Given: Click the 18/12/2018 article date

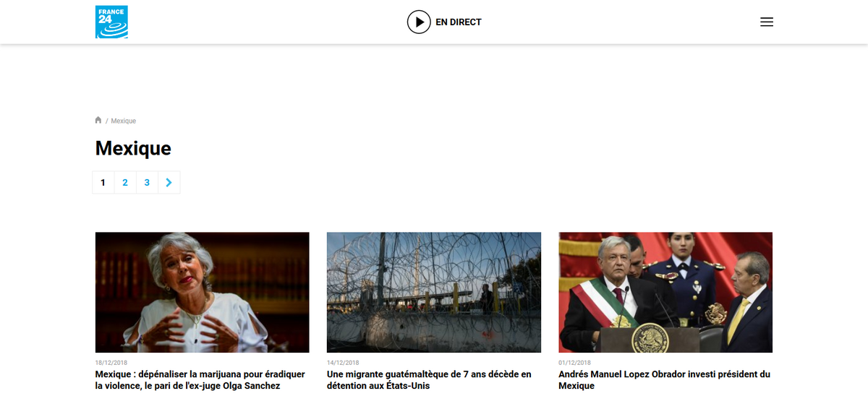Looking at the screenshot, I should (111, 363).
